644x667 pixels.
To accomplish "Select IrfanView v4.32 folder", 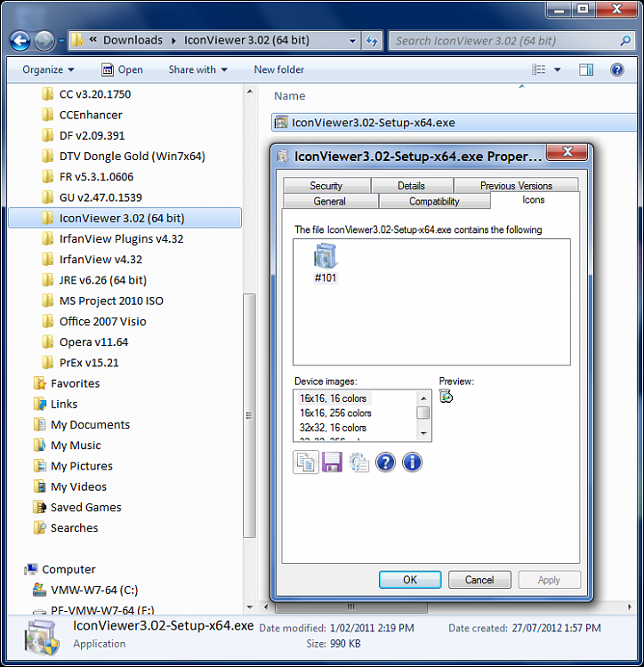I will [101, 260].
